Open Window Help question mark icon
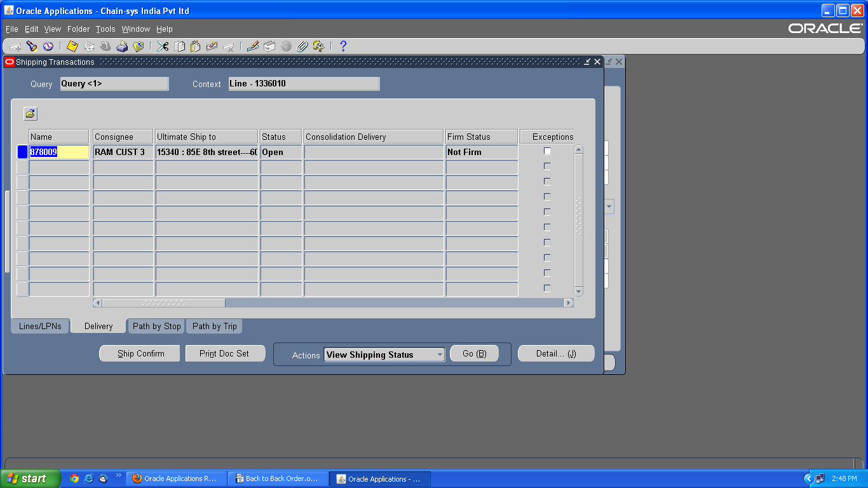The image size is (868, 488). tap(343, 46)
